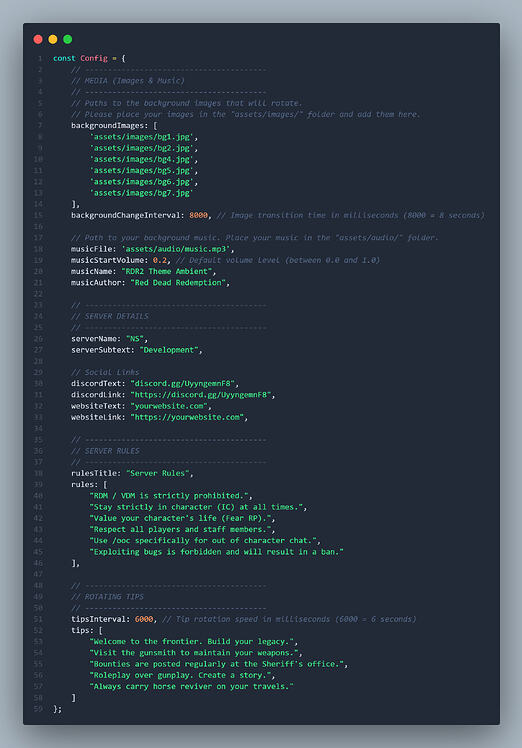Click the 'rulesTitle' property name

[x=94, y=473]
